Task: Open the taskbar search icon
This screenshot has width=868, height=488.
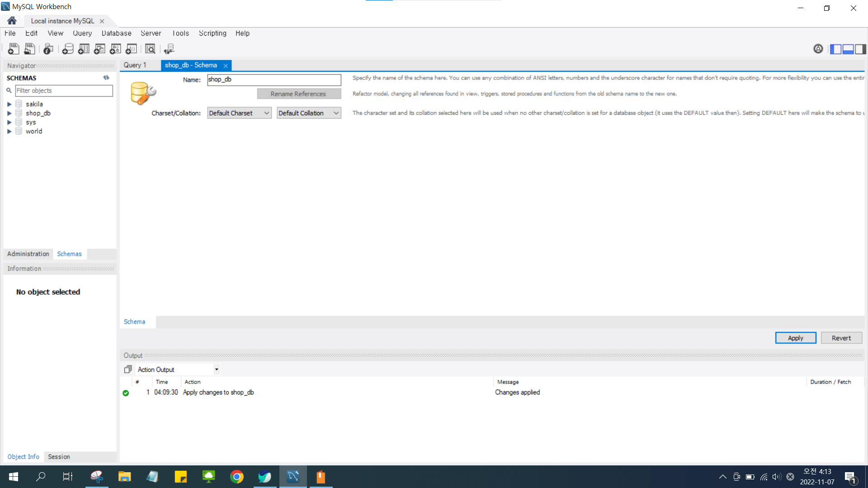Action: click(x=41, y=477)
